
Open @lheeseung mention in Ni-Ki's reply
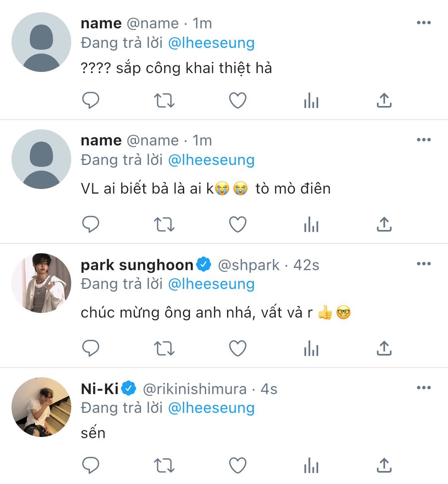pyautogui.click(x=211, y=408)
